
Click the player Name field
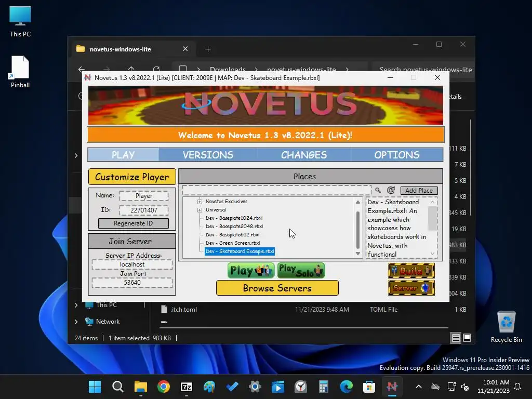(x=144, y=196)
